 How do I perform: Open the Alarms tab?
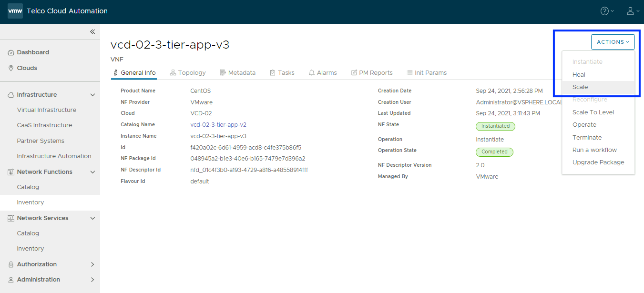point(323,73)
